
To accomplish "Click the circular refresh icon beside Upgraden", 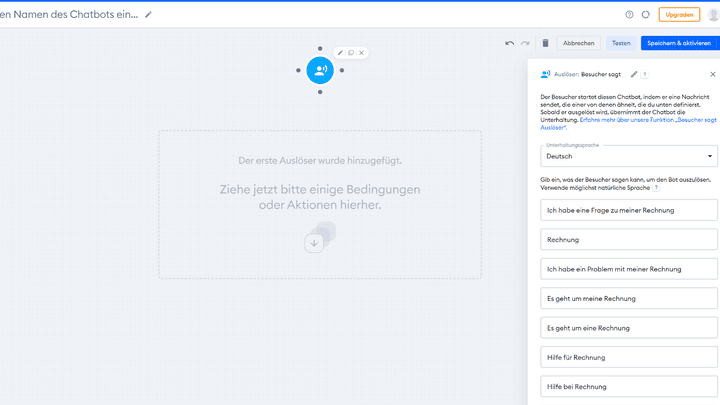I will [x=646, y=15].
